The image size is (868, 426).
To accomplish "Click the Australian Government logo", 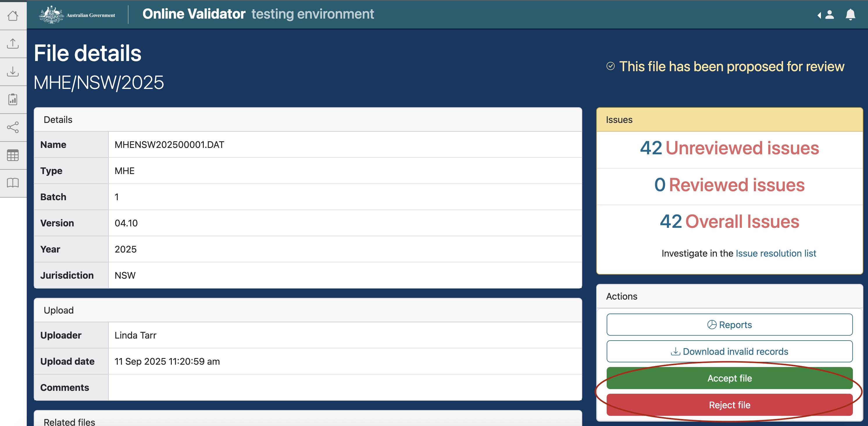I will coord(77,15).
